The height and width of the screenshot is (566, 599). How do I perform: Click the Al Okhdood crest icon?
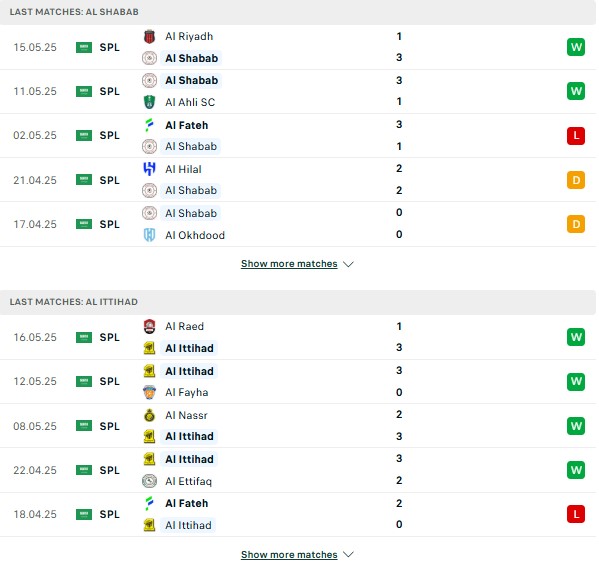click(x=149, y=235)
